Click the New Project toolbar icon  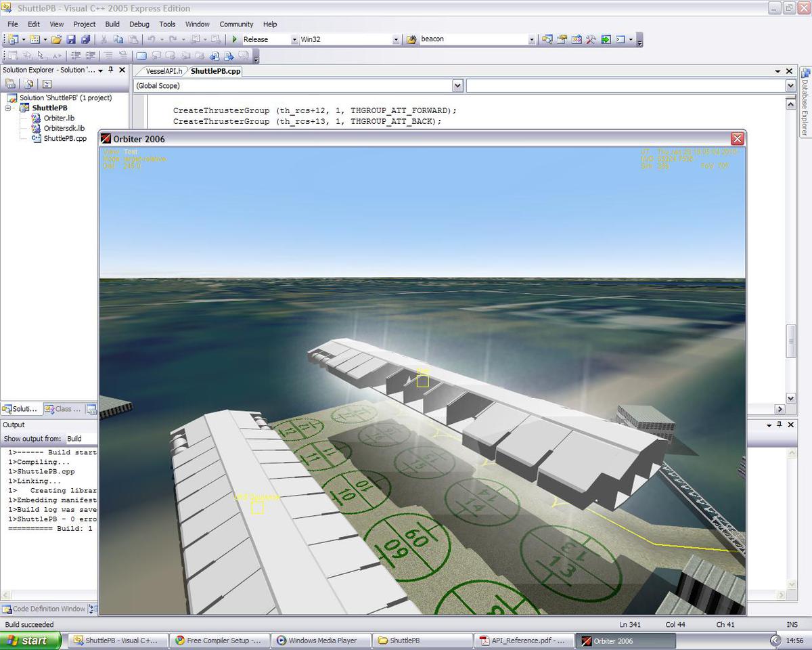(x=14, y=39)
